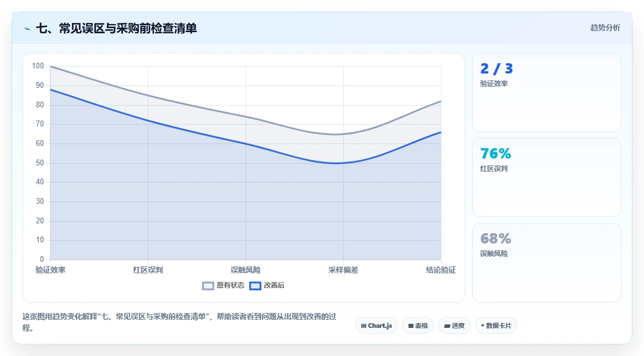Click the 误触风险 x-axis label
Screen dimensions: 644x356
coord(246,270)
